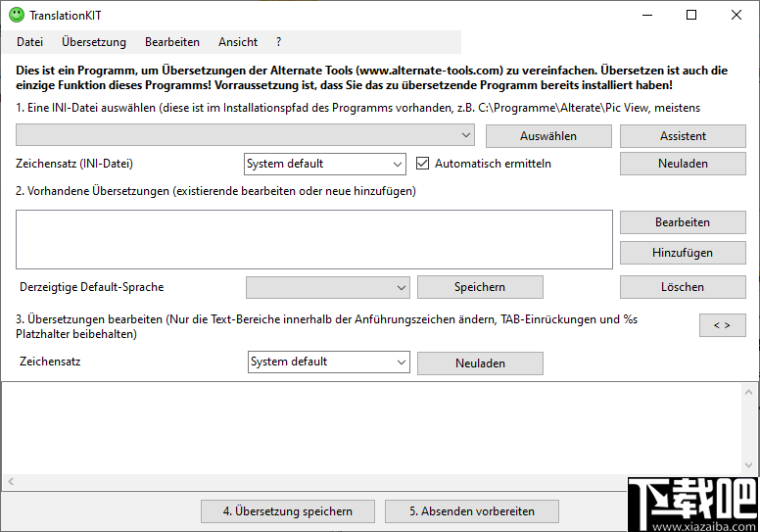Click the < > toggle button
The height and width of the screenshot is (532, 760).
(722, 325)
